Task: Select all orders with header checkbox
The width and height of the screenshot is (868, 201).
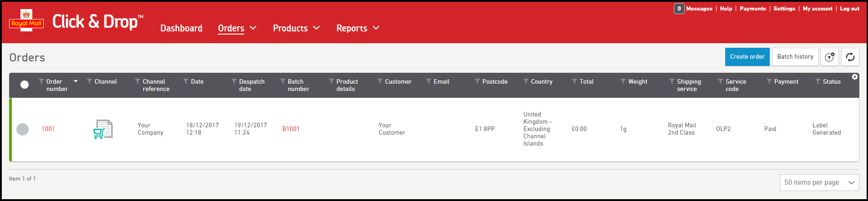Action: coord(25,85)
